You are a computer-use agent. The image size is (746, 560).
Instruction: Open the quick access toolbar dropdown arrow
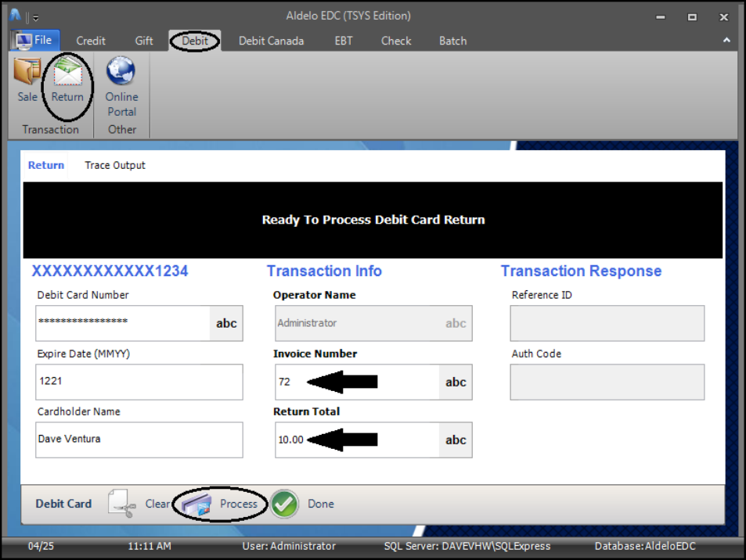[x=36, y=18]
